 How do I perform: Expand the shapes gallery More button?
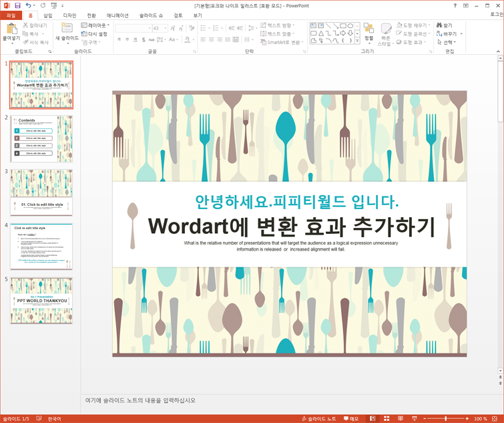point(357,41)
